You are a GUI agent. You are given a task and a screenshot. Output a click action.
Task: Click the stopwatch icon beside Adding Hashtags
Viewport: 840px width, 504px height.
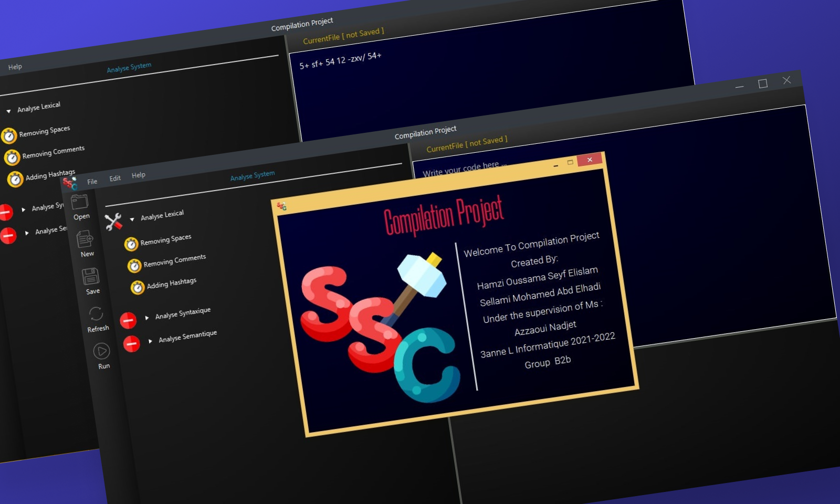pyautogui.click(x=138, y=288)
